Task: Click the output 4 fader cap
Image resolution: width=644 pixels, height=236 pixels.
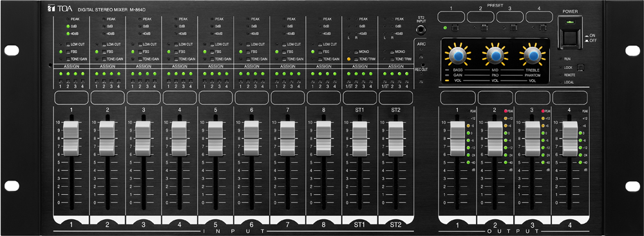Action: 570,139
